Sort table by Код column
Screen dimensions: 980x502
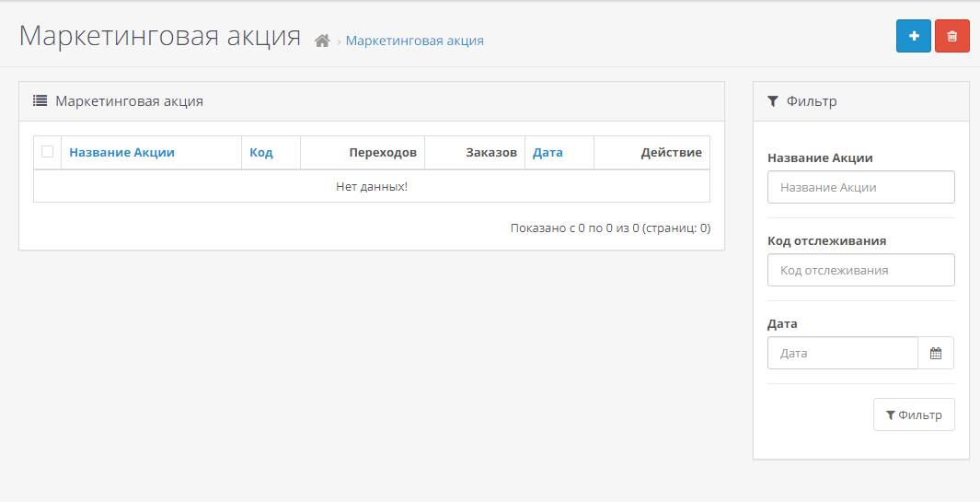point(261,153)
